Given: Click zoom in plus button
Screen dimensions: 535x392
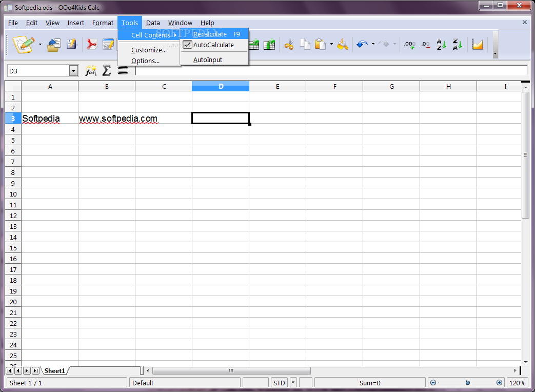Looking at the screenshot, I should tap(499, 383).
